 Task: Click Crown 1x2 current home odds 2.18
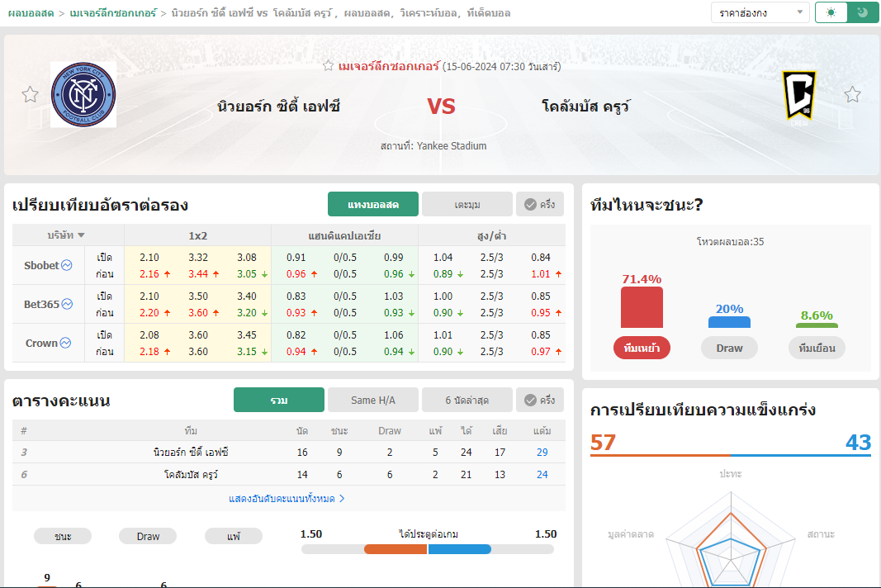[x=149, y=351]
